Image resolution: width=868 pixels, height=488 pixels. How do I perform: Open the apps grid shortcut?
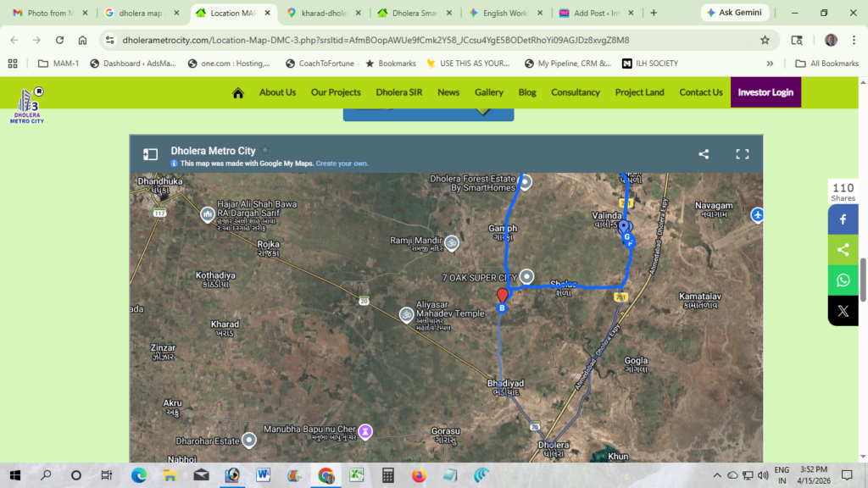(13, 64)
